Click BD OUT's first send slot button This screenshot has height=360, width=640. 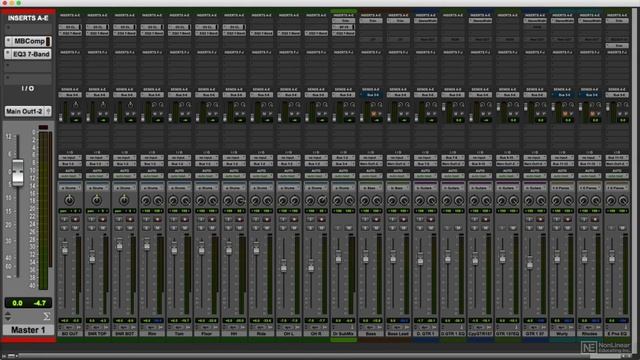click(x=70, y=95)
